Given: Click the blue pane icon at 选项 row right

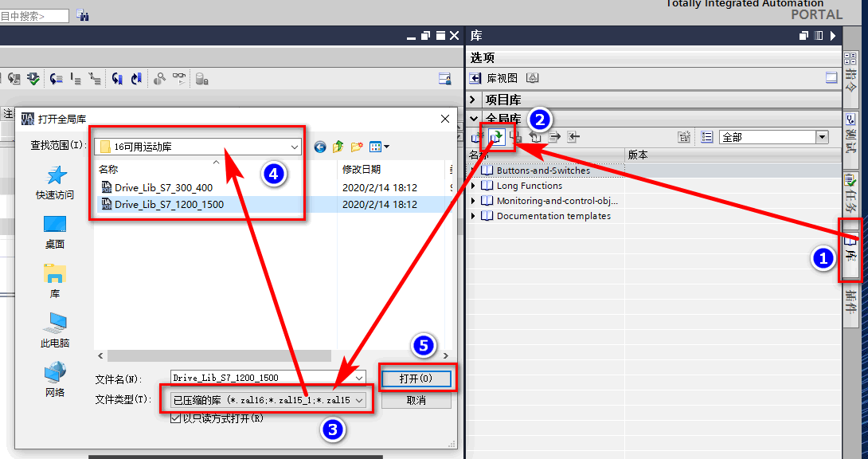Looking at the screenshot, I should pyautogui.click(x=831, y=77).
